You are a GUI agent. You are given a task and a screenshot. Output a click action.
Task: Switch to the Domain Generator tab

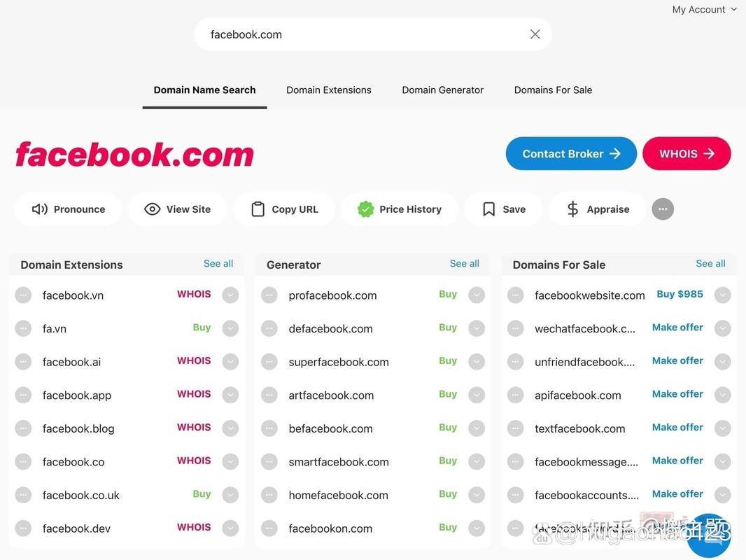coord(442,90)
